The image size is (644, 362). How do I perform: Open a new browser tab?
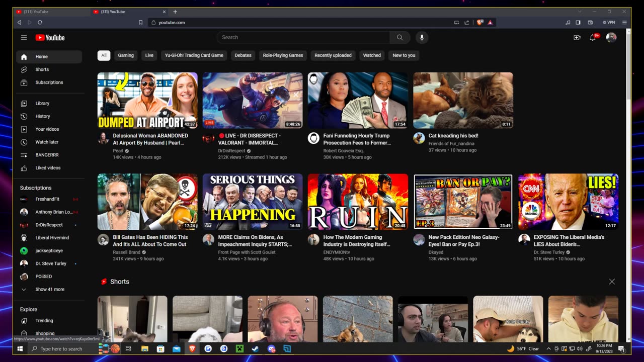(175, 12)
